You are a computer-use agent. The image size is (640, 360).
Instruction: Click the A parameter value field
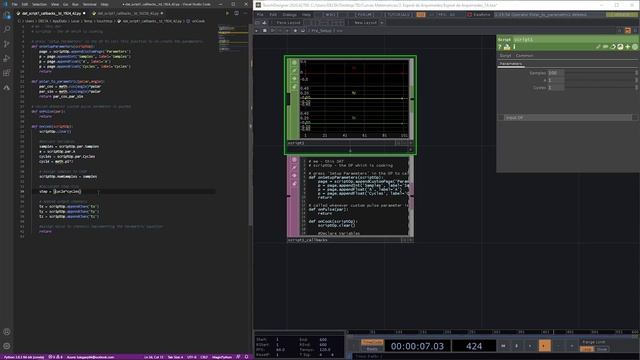(556, 80)
